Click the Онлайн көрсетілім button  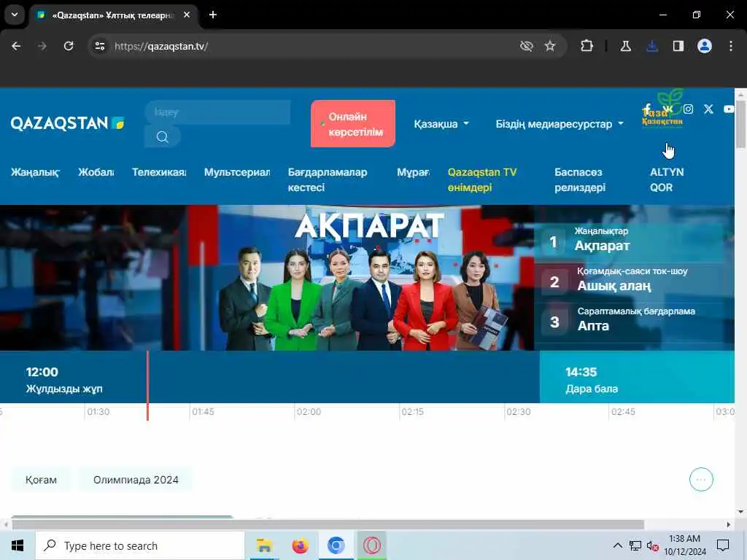coord(353,124)
